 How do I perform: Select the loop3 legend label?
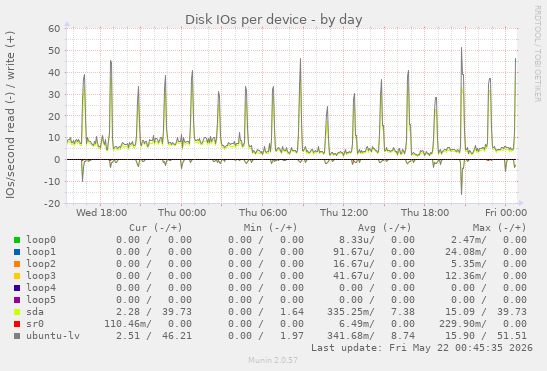click(41, 276)
